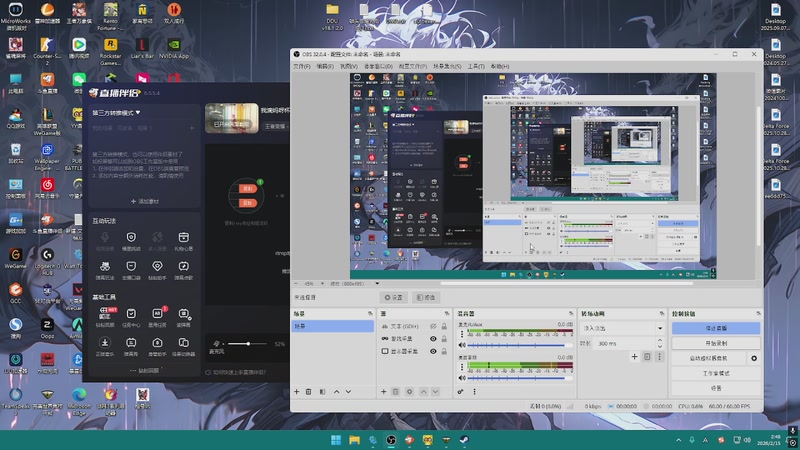Move scene down in Scenes toolbar
The height and width of the screenshot is (450, 800).
[x=348, y=392]
